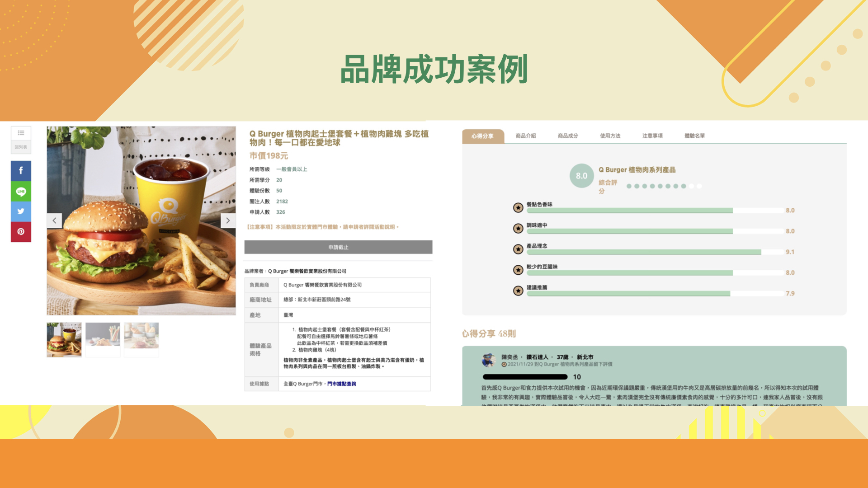Open reviewer 陳奕丞's avatar
The width and height of the screenshot is (868, 488).
click(488, 360)
